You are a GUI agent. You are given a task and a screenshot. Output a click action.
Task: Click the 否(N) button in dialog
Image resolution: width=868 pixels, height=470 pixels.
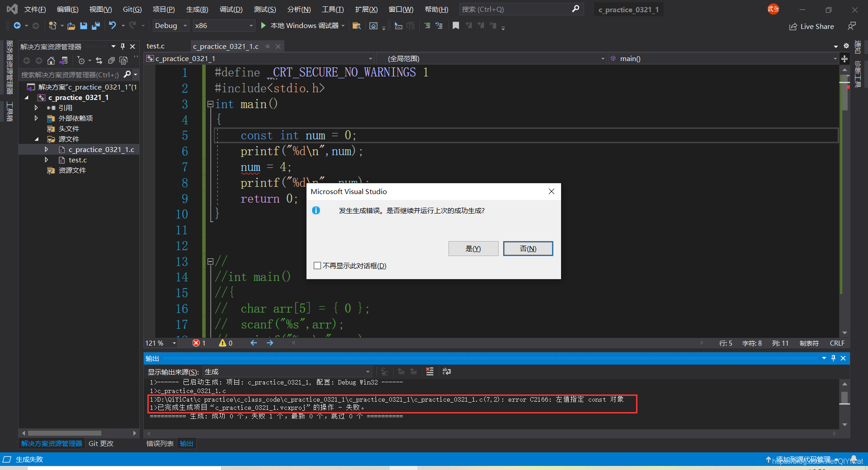coord(528,249)
